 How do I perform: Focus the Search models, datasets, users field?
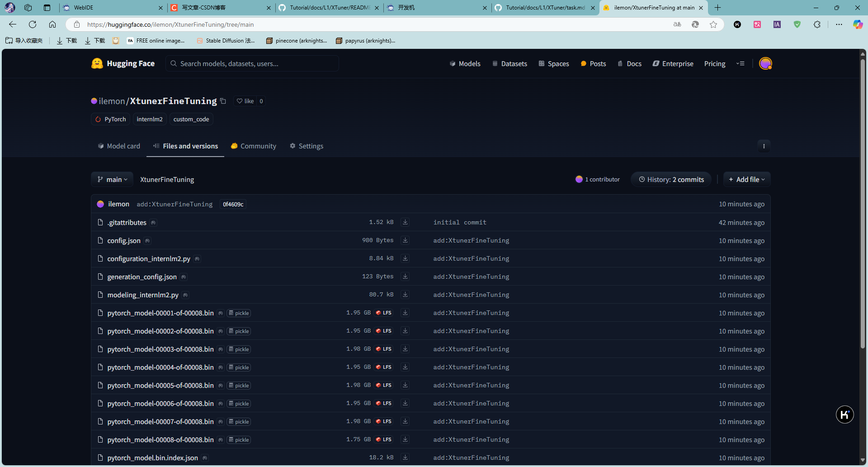tap(252, 64)
